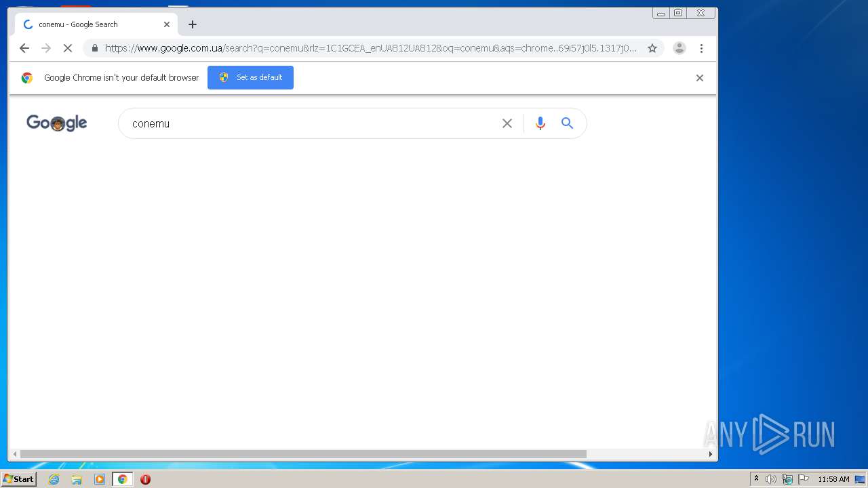Open red Opera-style taskbar icon
Viewport: 868px width, 488px height.
pos(145,479)
